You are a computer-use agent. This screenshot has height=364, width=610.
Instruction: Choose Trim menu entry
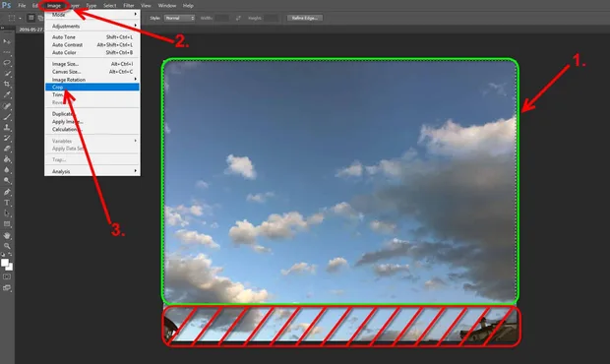(91, 94)
